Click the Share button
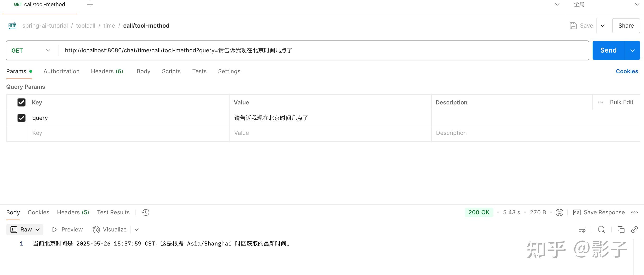The width and height of the screenshot is (644, 275). pos(626,25)
